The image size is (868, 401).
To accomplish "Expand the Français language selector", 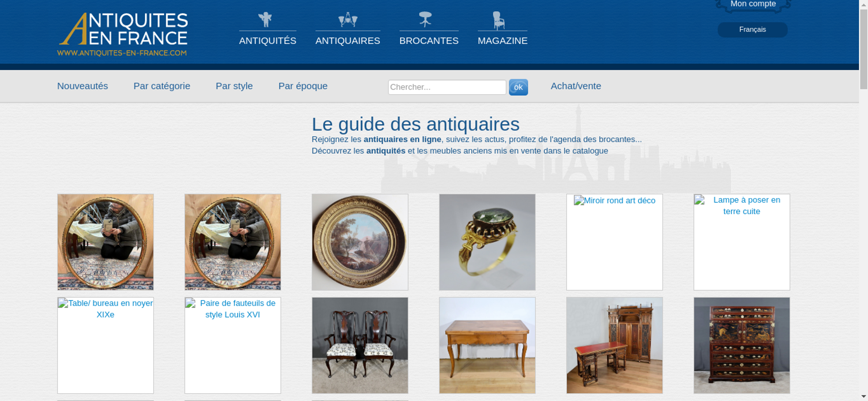I will 753,30.
